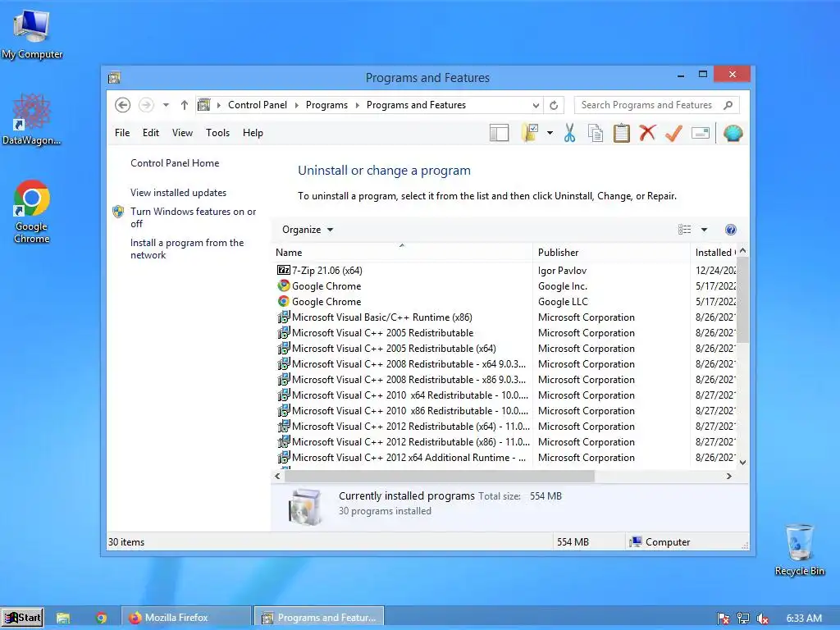Viewport: 840px width, 630px height.
Task: Click the change view icon
Action: point(685,230)
